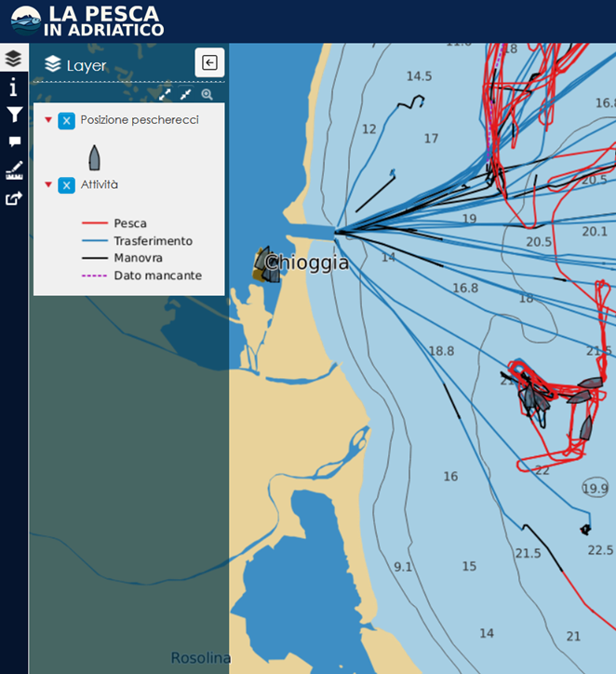This screenshot has height=674, width=616.
Task: Select the measure ruler tool
Action: (x=14, y=169)
